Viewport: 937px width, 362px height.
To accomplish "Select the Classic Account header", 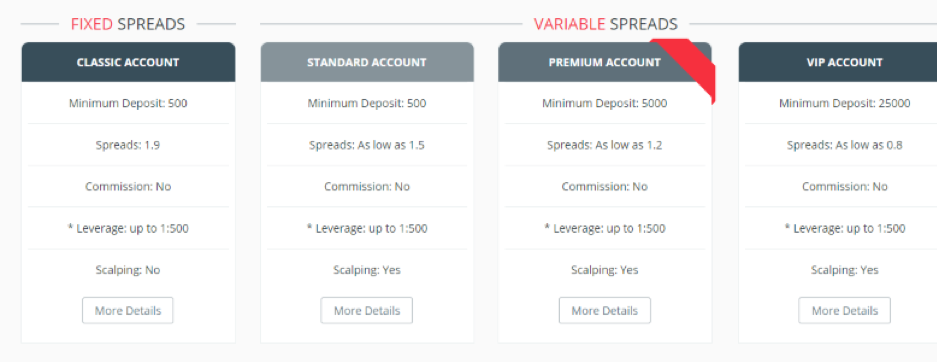I will (128, 62).
